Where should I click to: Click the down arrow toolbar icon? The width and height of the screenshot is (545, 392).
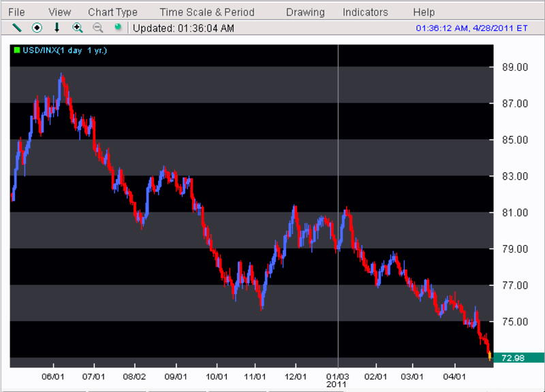[57, 28]
